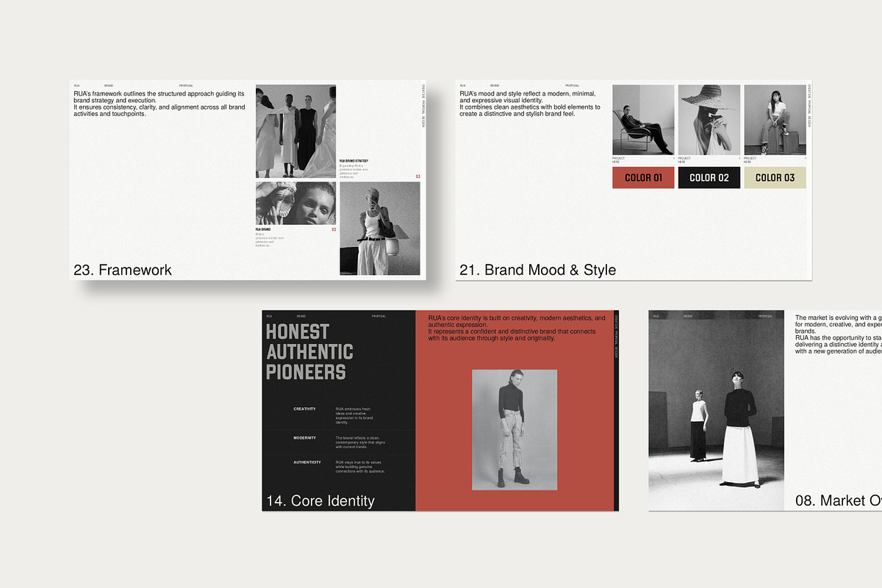Select the COLOR 03 beige swatch
Viewport: 882px width, 588px height.
click(775, 178)
